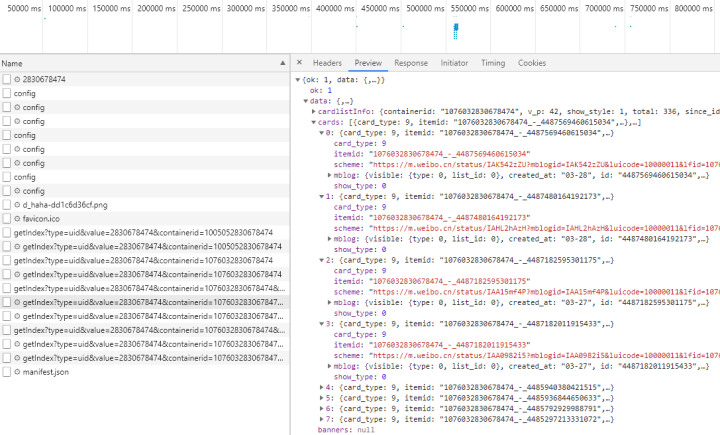Click itemid value ending 4487480164192173

[x=450, y=218]
